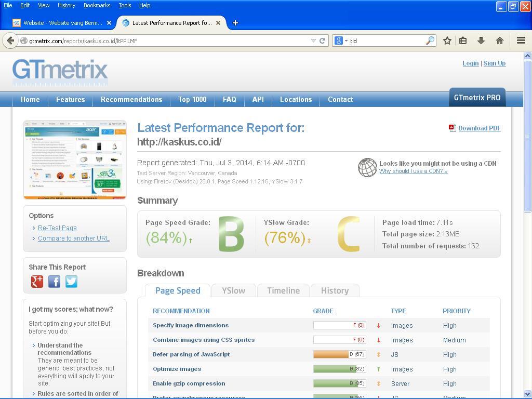Switch to the Timeline breakdown tab
Image resolution: width=532 pixels, height=399 pixels.
(x=283, y=291)
